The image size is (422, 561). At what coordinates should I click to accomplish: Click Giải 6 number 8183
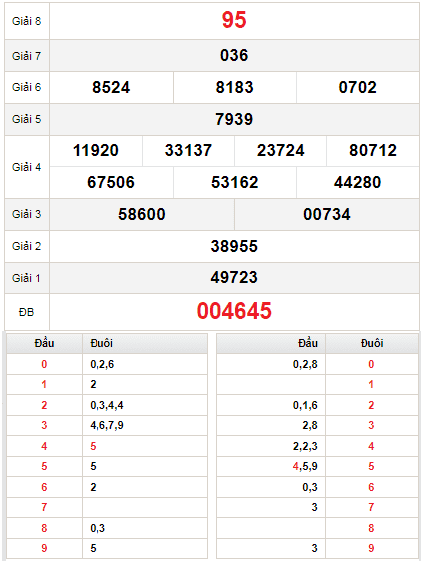tap(234, 87)
